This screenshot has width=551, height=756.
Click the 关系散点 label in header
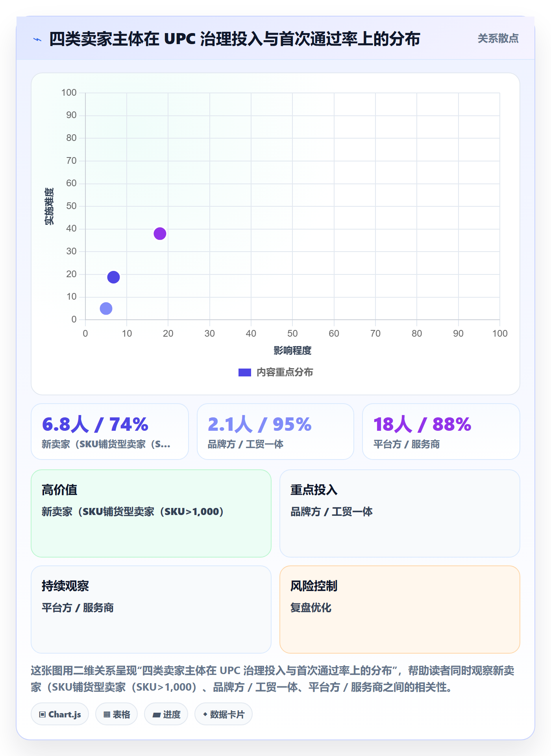498,39
